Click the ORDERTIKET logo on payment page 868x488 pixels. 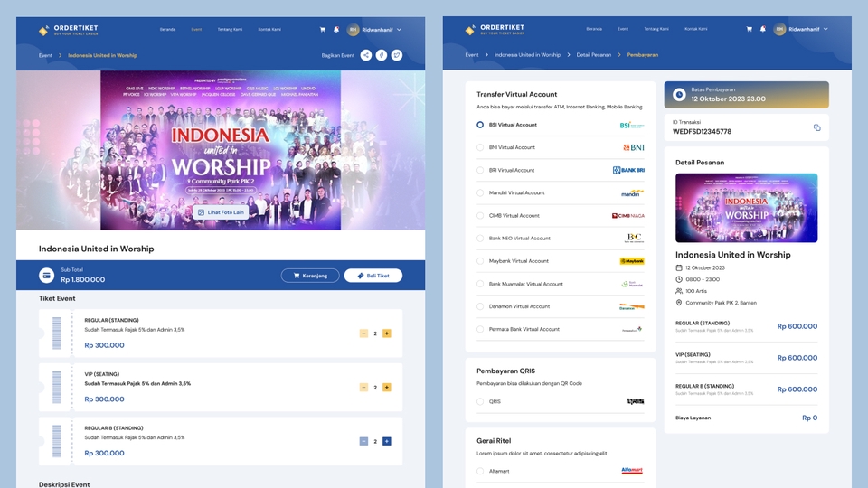point(495,29)
